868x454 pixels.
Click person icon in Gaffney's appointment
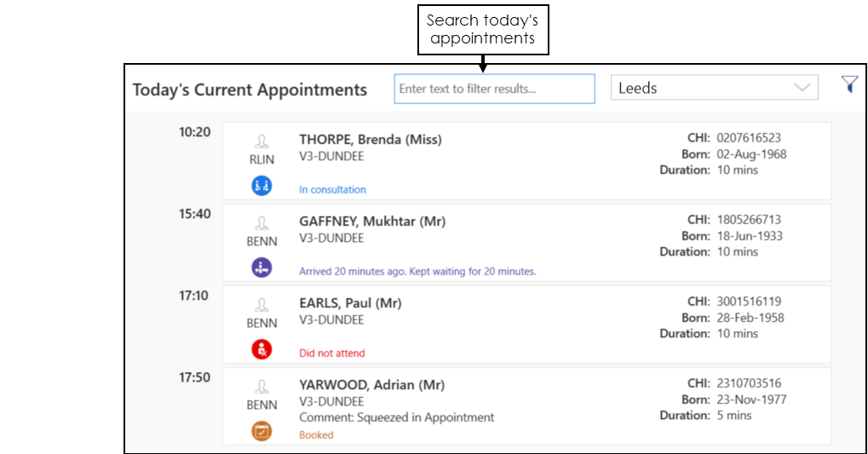262,223
